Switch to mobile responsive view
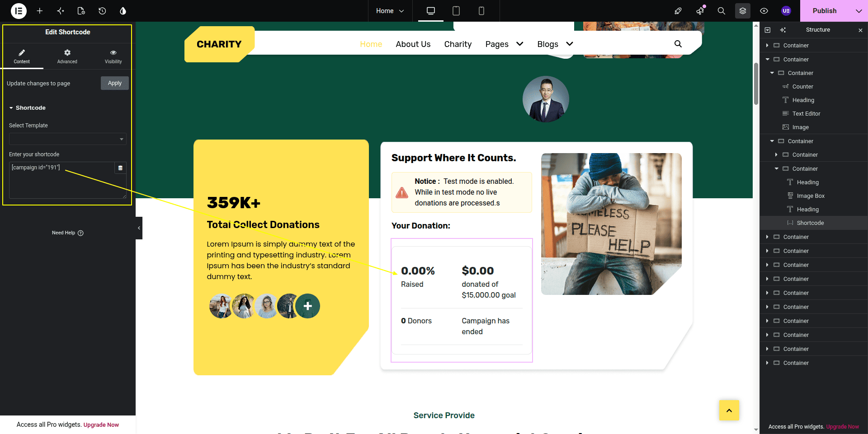The image size is (868, 434). click(x=481, y=11)
